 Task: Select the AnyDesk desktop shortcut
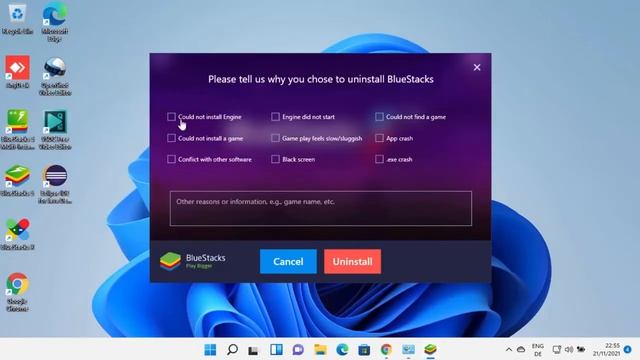[x=18, y=72]
